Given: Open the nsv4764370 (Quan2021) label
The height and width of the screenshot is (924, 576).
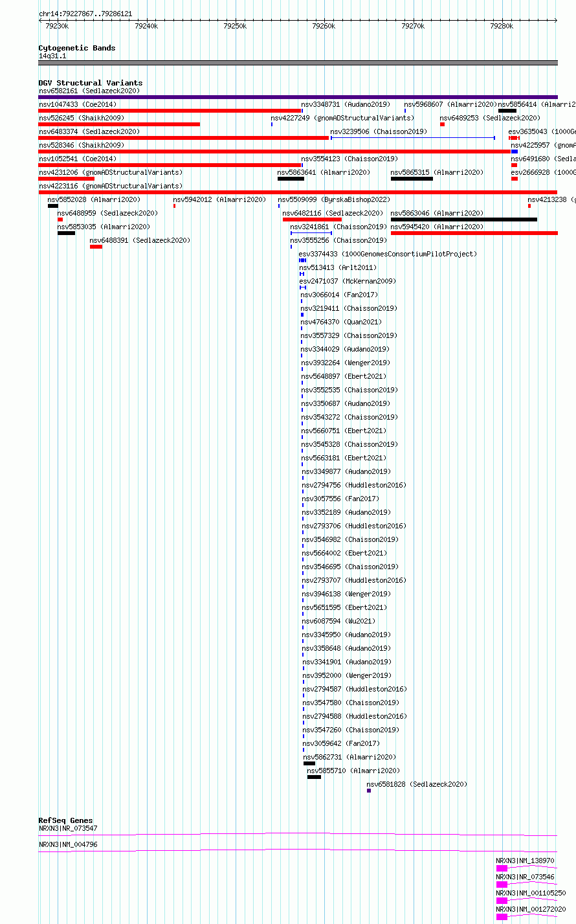Looking at the screenshot, I should coord(341,322).
